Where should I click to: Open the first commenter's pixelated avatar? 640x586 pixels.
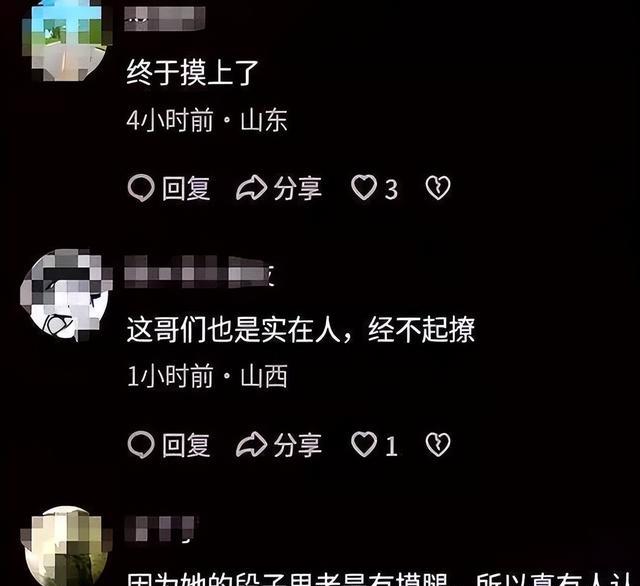click(x=67, y=39)
